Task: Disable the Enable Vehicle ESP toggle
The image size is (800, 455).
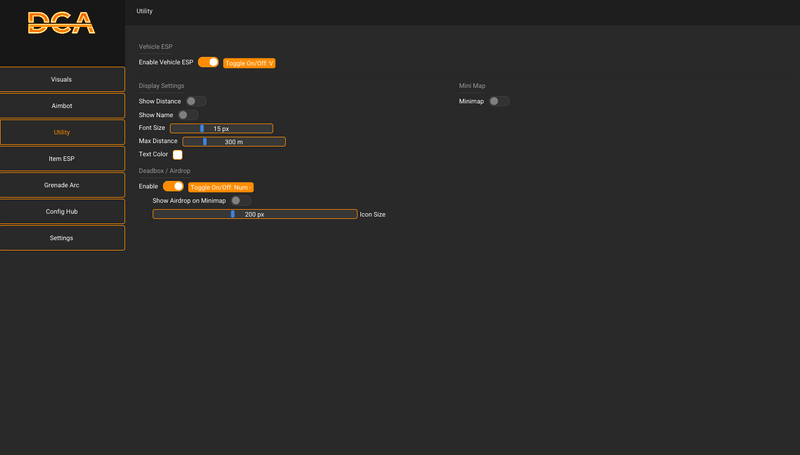Action: pos(208,62)
